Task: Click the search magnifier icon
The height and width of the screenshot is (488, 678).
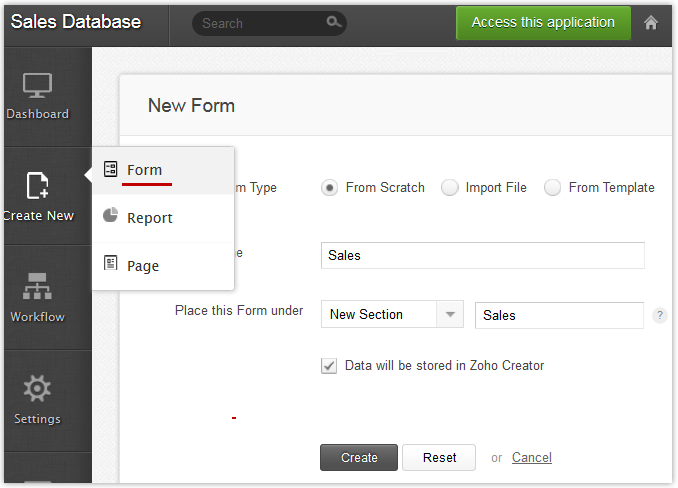Action: (333, 22)
